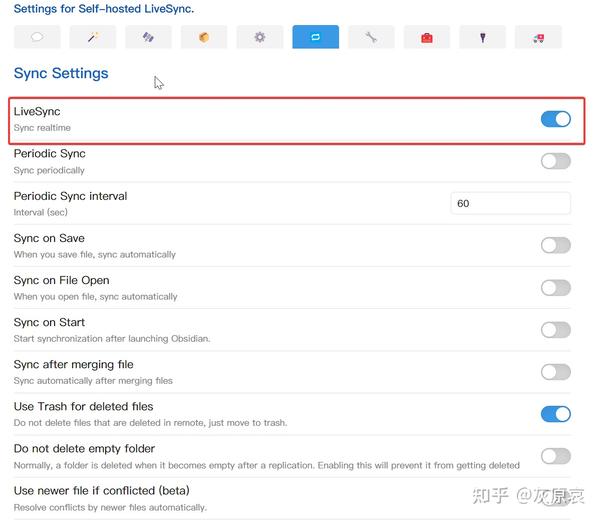The width and height of the screenshot is (600, 520).
Task: Disable Use Trash for deleted files
Action: tap(556, 414)
